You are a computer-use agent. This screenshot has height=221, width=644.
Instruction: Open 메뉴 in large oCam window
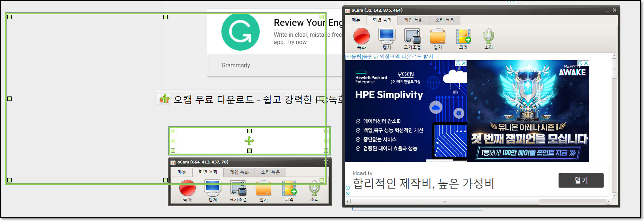(356, 20)
